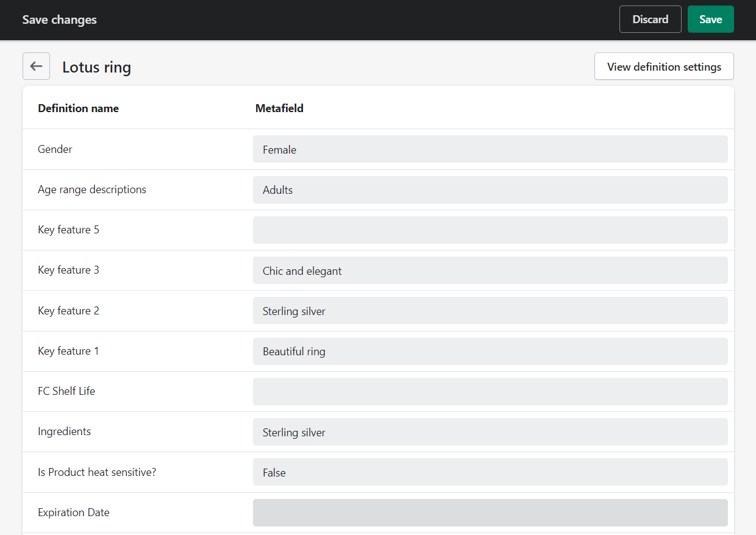Image resolution: width=756 pixels, height=535 pixels.
Task: Edit Key feature 3 'Chic and elegant' field
Action: [490, 271]
